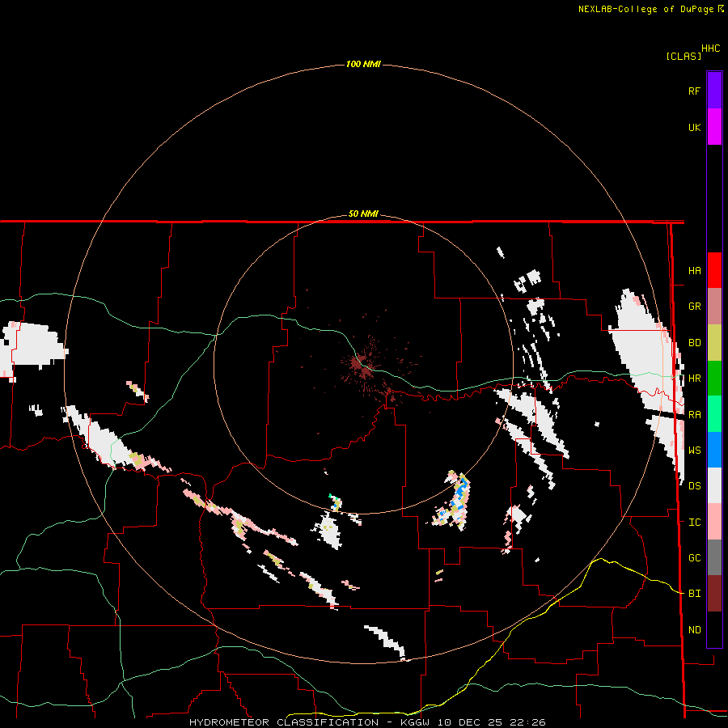728x728 pixels.
Task: Click the BI brown legend swatch
Action: pyautogui.click(x=714, y=594)
